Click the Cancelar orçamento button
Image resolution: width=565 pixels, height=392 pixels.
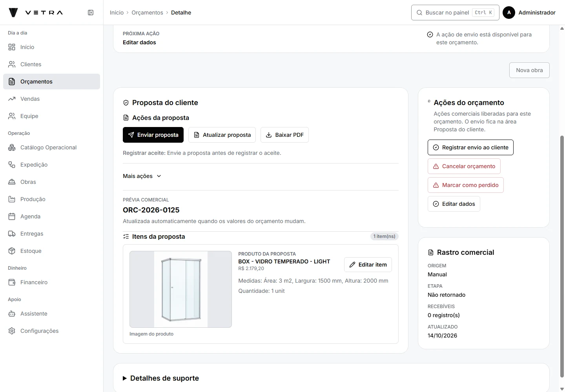(x=464, y=166)
